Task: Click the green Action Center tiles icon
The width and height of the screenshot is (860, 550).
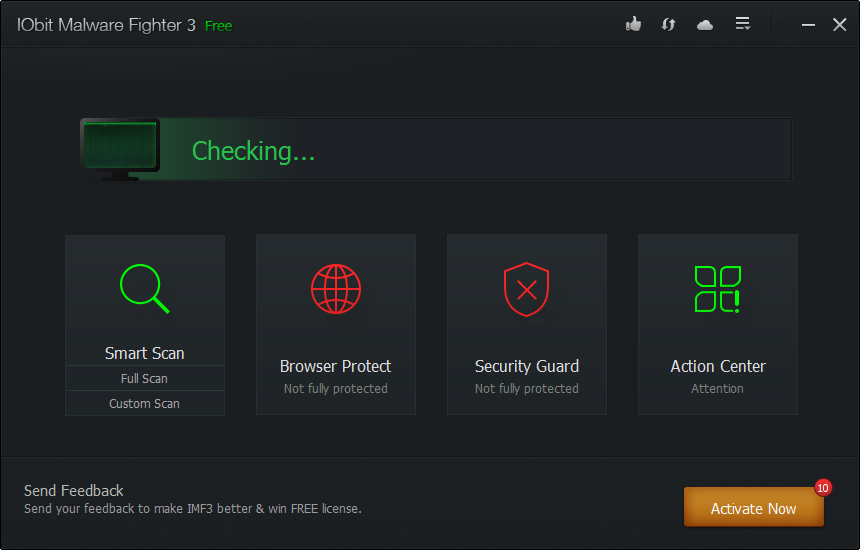Action: coord(717,290)
